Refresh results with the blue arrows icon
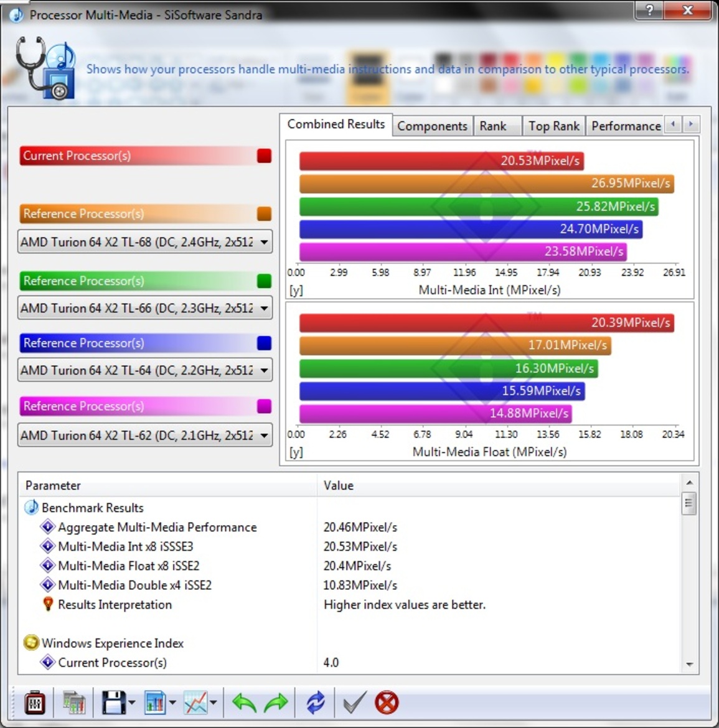Screen dimensions: 719x728 (x=316, y=703)
